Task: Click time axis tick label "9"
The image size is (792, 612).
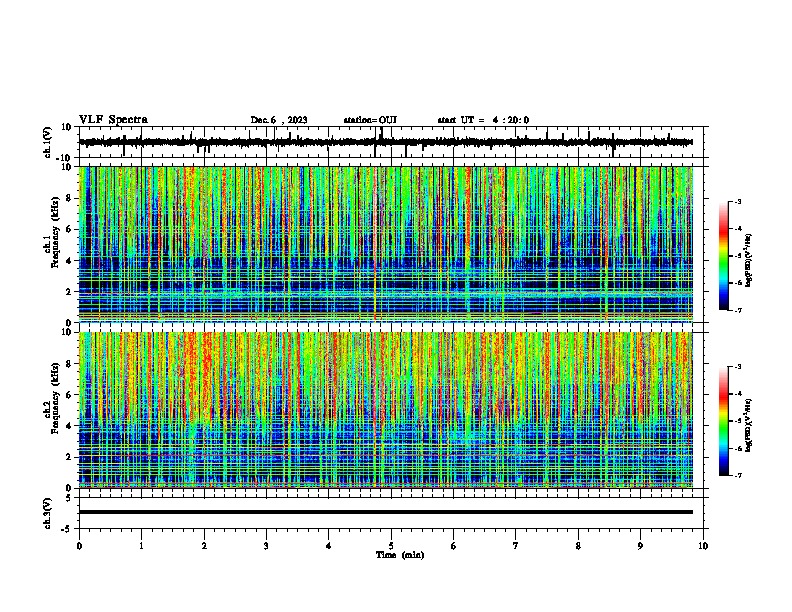Action: tap(640, 546)
